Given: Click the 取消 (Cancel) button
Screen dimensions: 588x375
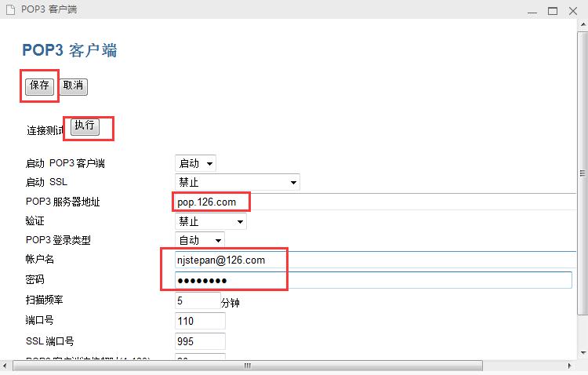Looking at the screenshot, I should tap(73, 86).
